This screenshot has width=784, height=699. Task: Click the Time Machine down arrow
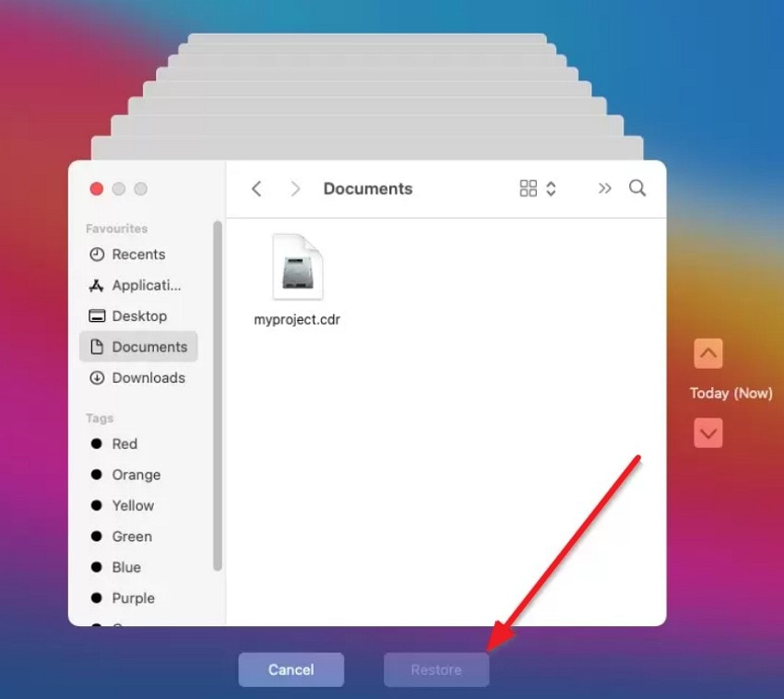[x=707, y=432]
